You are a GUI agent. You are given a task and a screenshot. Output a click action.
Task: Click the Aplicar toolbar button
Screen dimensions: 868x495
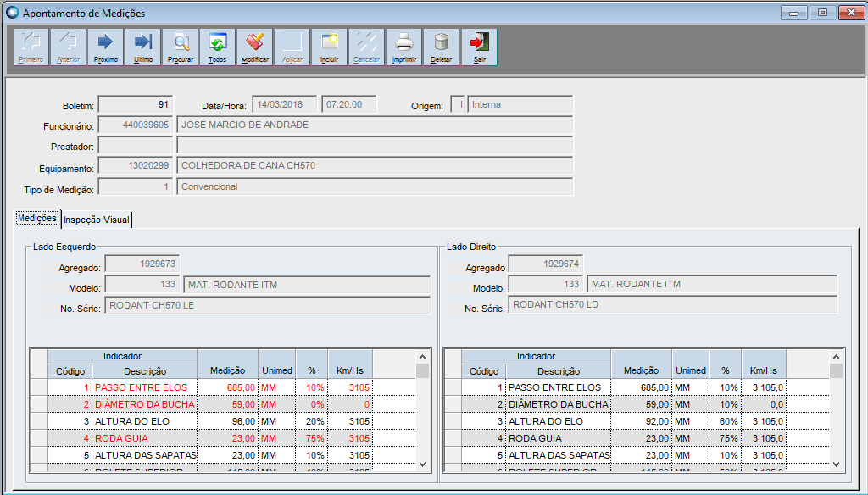tap(292, 47)
